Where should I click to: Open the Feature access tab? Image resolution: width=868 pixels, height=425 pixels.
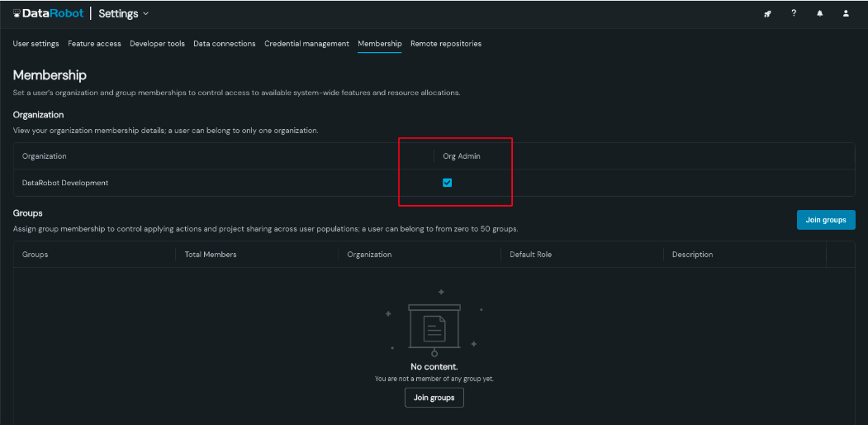pyautogui.click(x=94, y=44)
